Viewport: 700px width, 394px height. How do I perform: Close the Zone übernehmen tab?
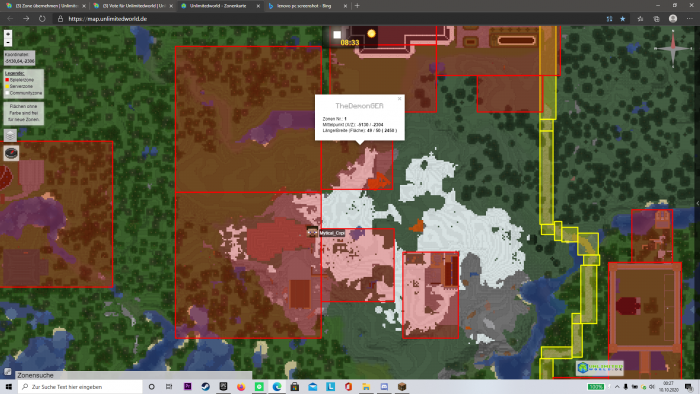[83, 6]
